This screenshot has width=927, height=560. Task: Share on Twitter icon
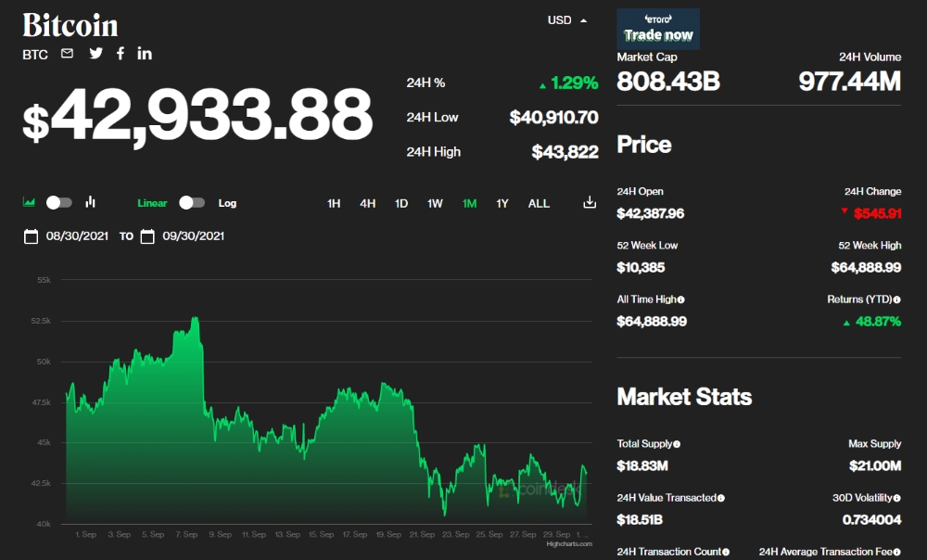[x=95, y=54]
